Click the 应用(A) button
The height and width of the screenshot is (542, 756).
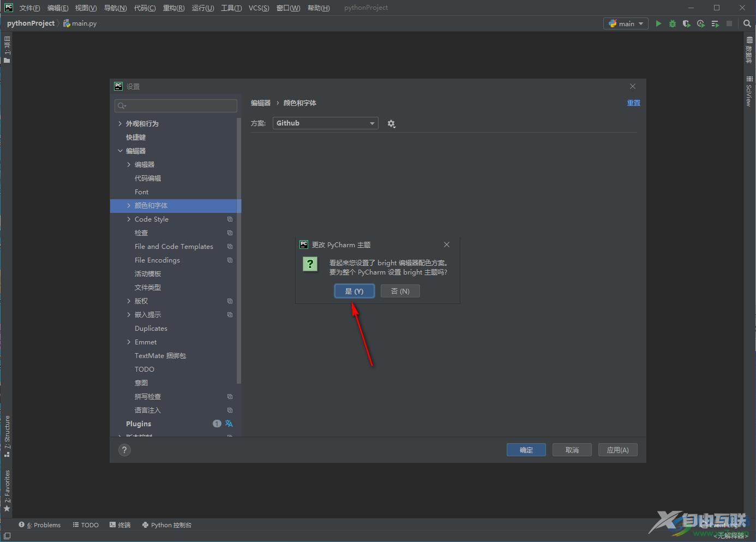pyautogui.click(x=618, y=450)
